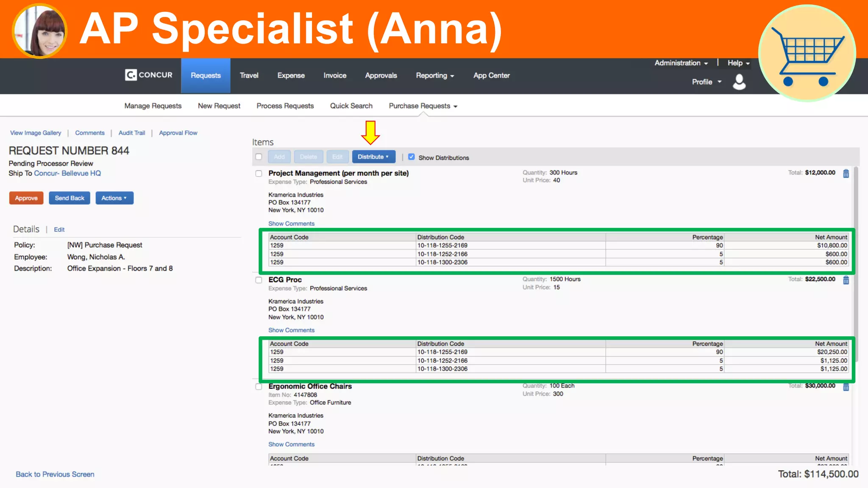This screenshot has height=488, width=868.
Task: Open the View Image Gallery link
Action: tap(36, 133)
